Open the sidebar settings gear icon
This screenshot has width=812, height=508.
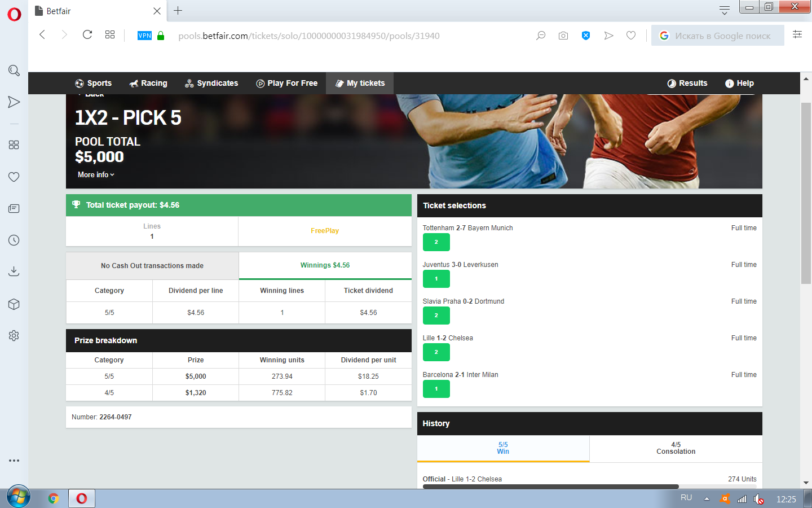click(14, 335)
